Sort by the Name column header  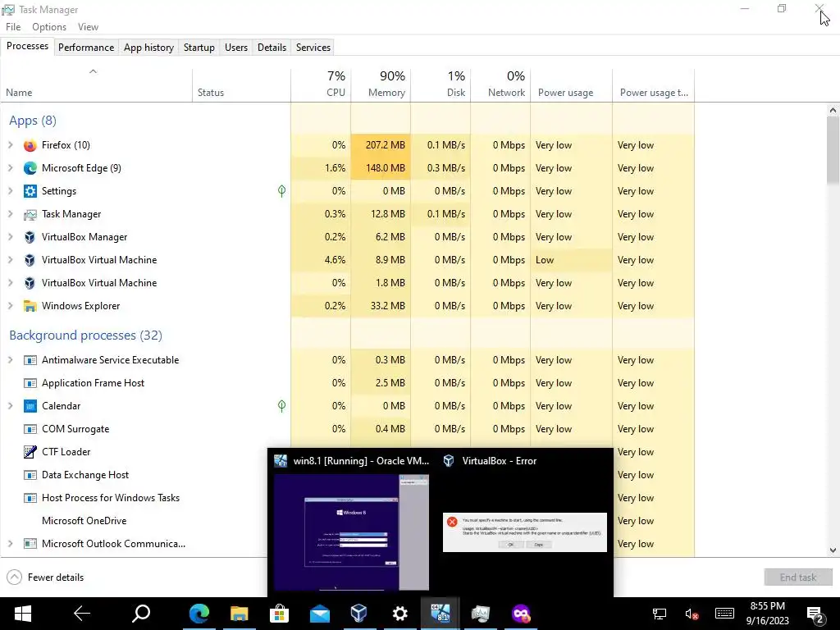(97, 84)
